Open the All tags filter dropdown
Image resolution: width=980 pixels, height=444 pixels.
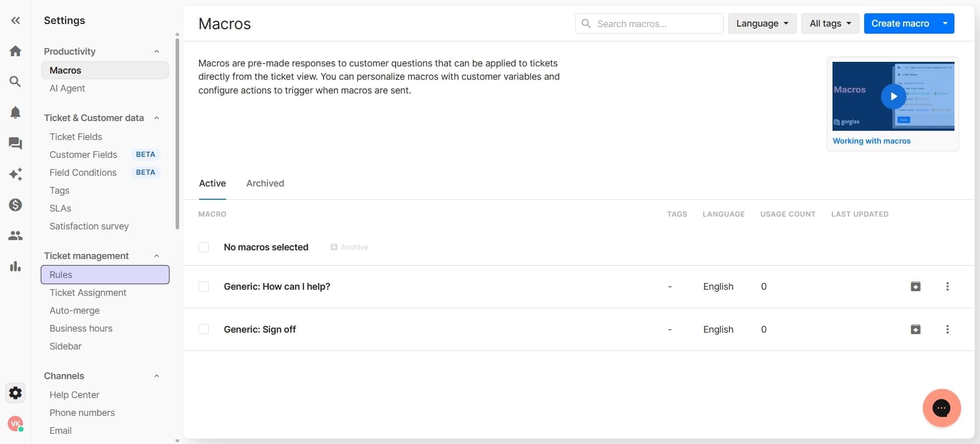point(830,24)
